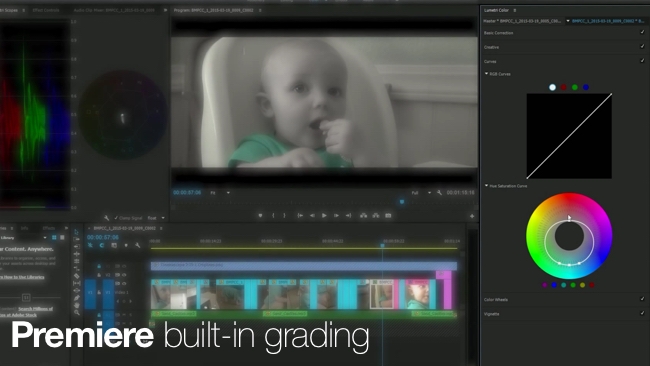This screenshot has width=650, height=366.
Task: Show hidden tabs in Libraries panel group
Action: coord(66,228)
